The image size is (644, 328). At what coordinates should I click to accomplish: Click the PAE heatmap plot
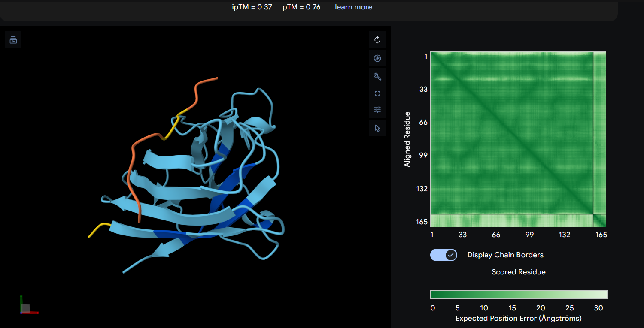(x=518, y=139)
